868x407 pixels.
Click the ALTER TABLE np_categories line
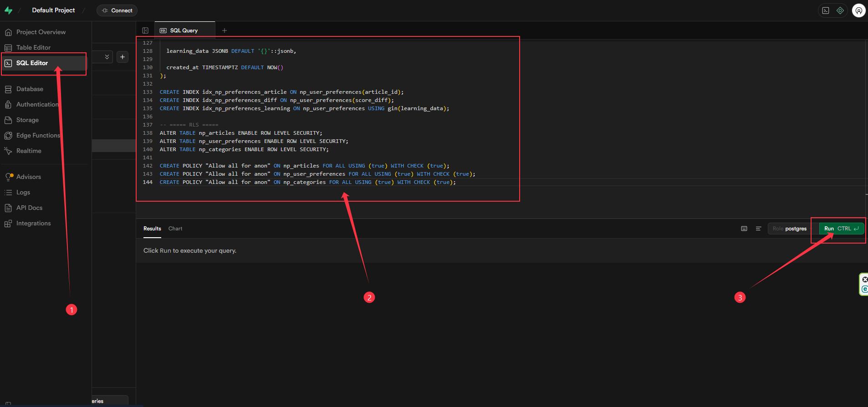(244, 149)
